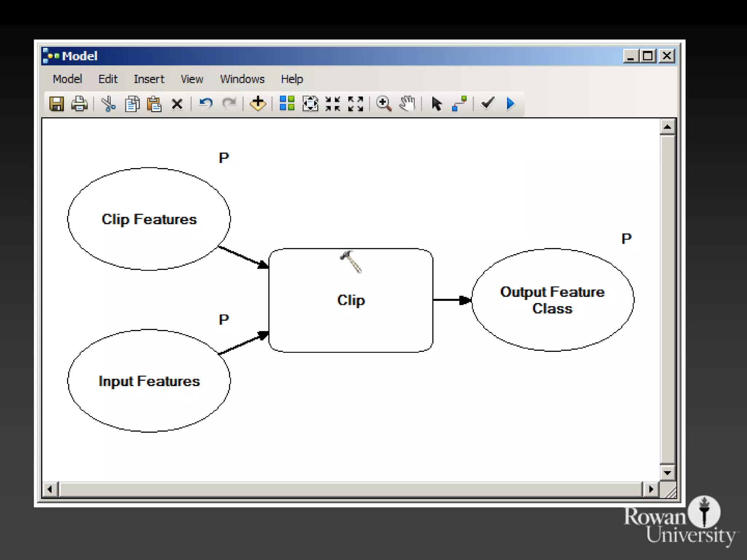Select the Connect tool icon
Screen dimensions: 747x560
pyautogui.click(x=459, y=104)
